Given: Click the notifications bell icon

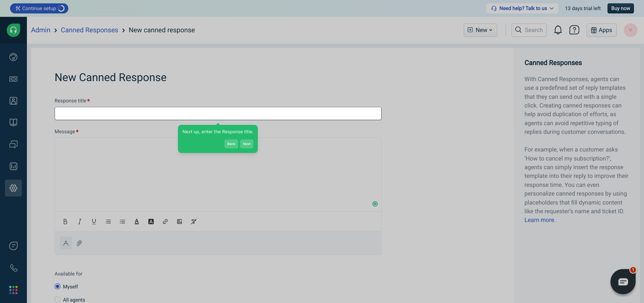Looking at the screenshot, I should (x=558, y=30).
